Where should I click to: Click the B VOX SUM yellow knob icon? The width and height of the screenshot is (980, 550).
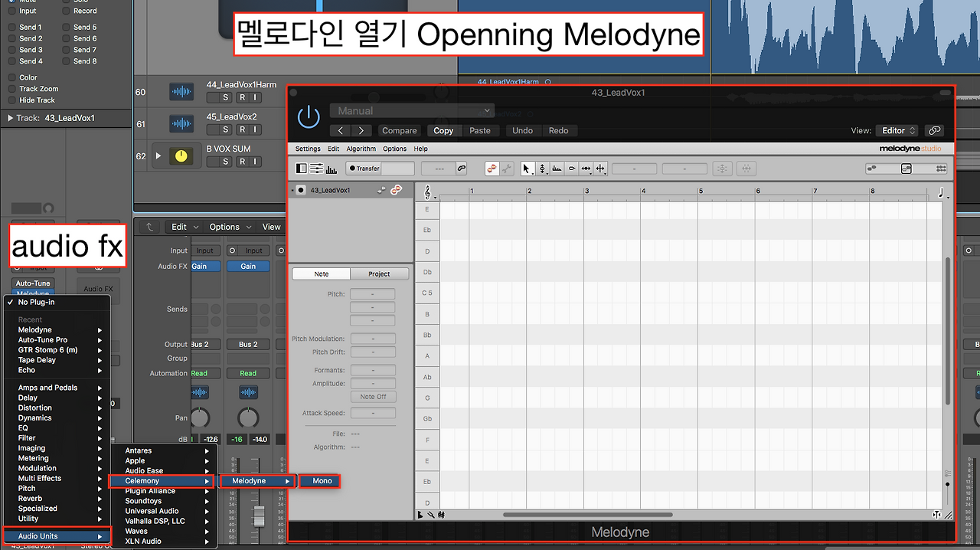click(x=181, y=156)
